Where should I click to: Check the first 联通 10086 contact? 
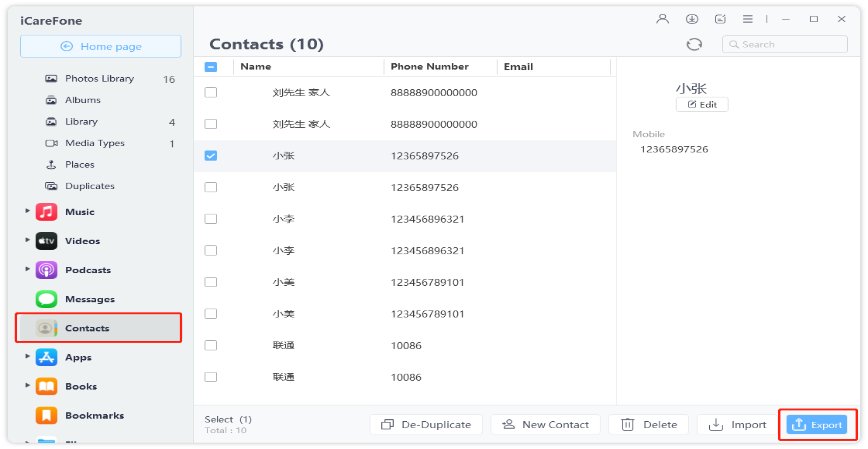211,345
